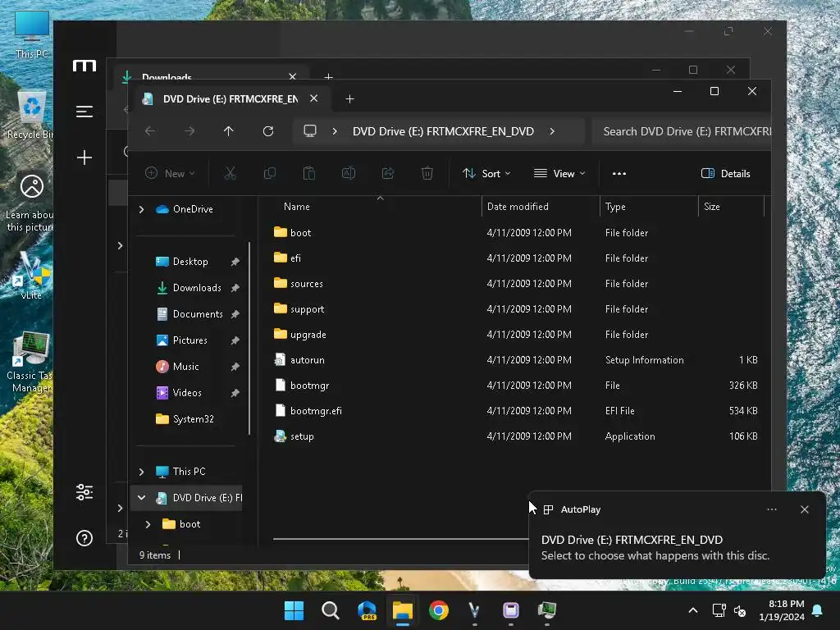Open Windows Start menu
This screenshot has width=840, height=630.
pos(294,610)
